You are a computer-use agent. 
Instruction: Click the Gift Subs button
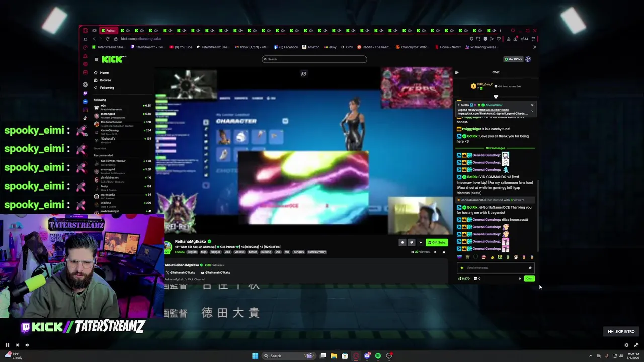pos(436,242)
